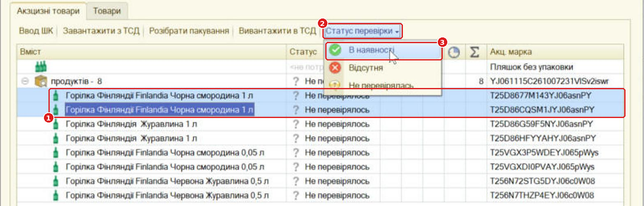Click Завантажити з ТСД
644x206 pixels.
click(101, 31)
